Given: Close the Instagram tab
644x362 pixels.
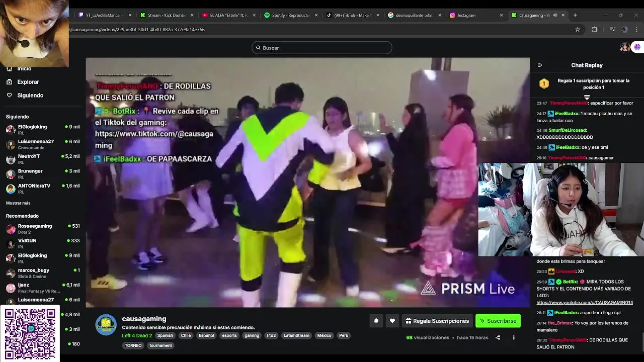Looking at the screenshot, I should point(501,15).
